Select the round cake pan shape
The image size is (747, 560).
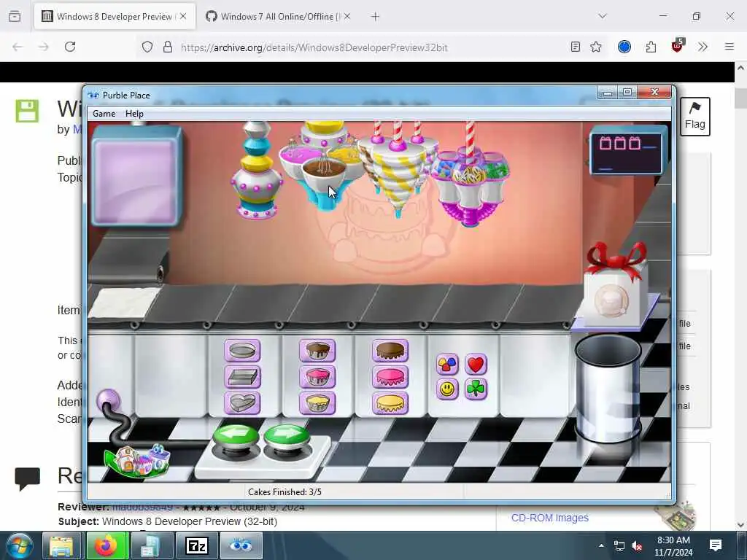click(x=242, y=351)
